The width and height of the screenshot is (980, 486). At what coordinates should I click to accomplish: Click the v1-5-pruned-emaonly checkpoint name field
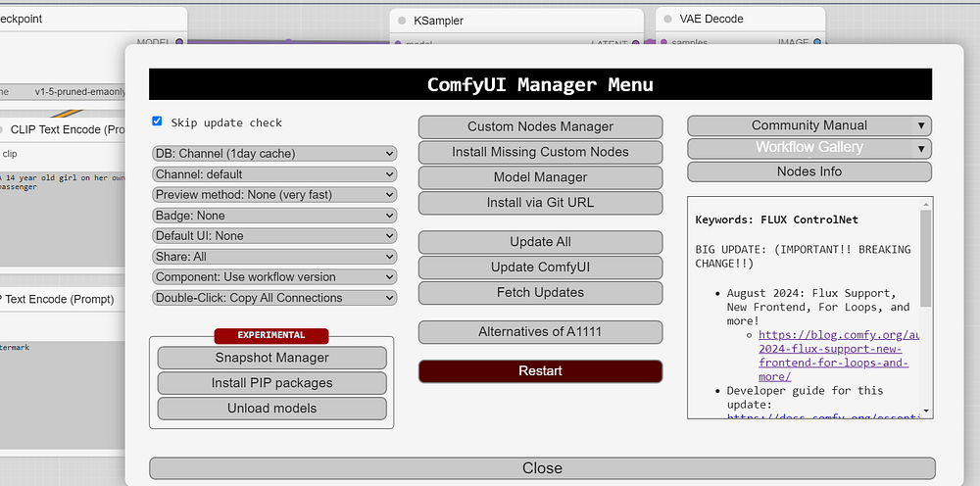point(63,92)
